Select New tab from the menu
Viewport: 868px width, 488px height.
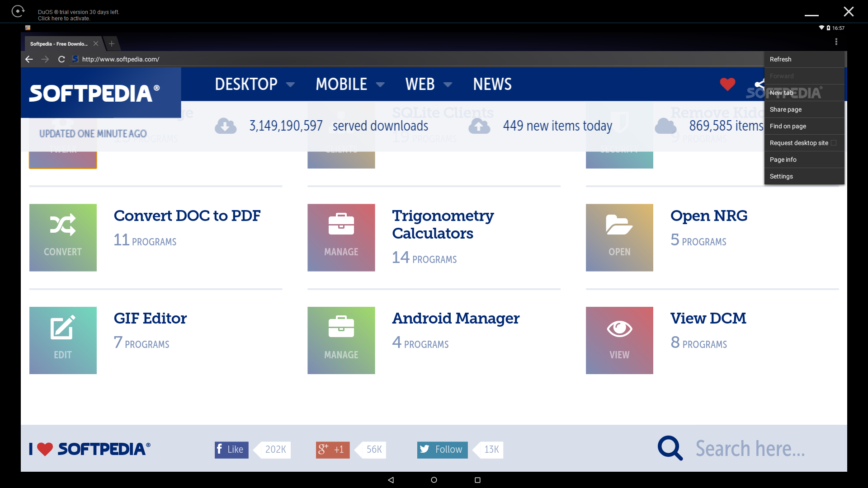(x=804, y=93)
